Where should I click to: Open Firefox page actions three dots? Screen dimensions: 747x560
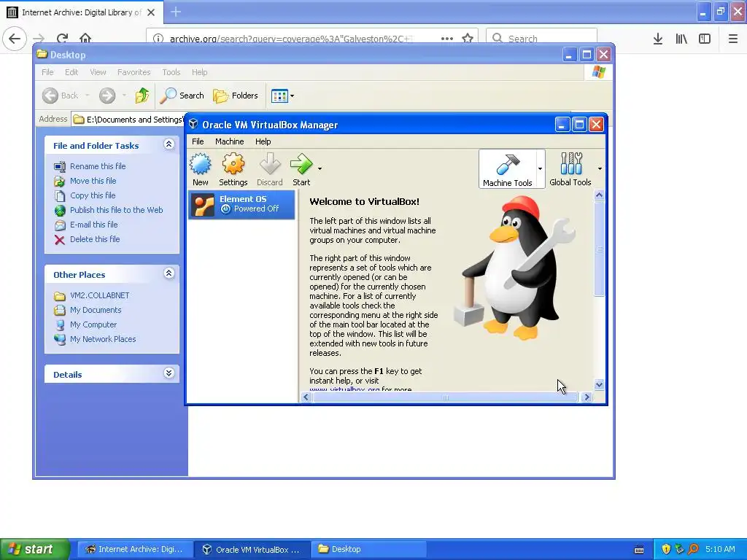coord(447,39)
